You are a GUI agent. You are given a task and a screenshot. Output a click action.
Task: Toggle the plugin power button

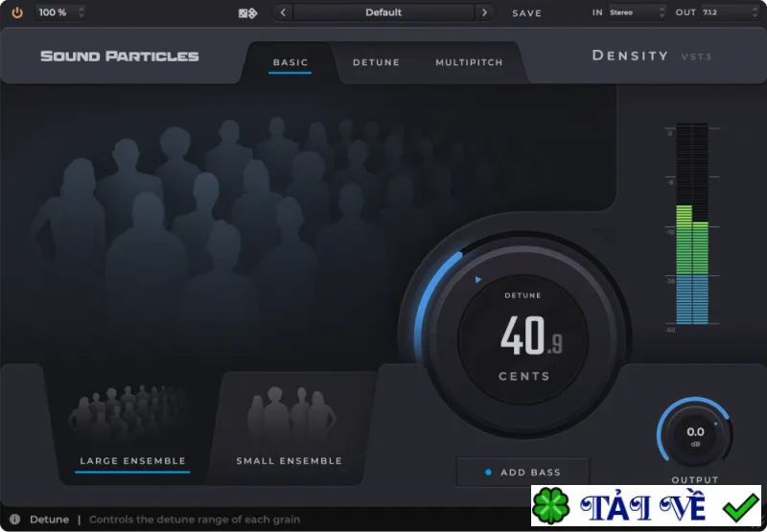point(17,12)
